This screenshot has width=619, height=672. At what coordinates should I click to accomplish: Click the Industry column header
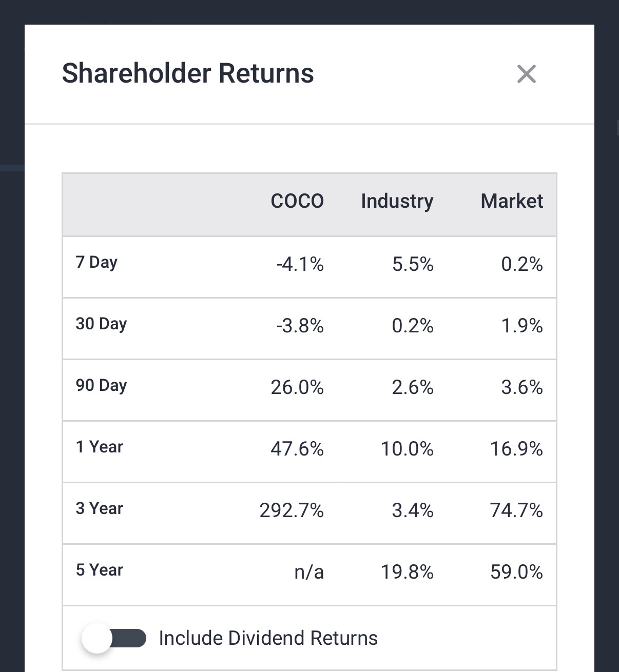[x=397, y=201]
